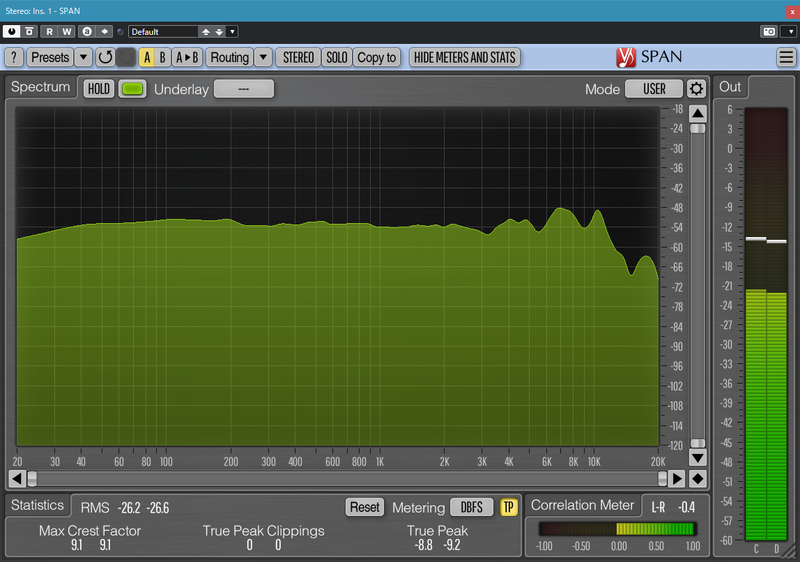Select the Out meter tab
Viewport: 800px width, 562px height.
tap(730, 87)
